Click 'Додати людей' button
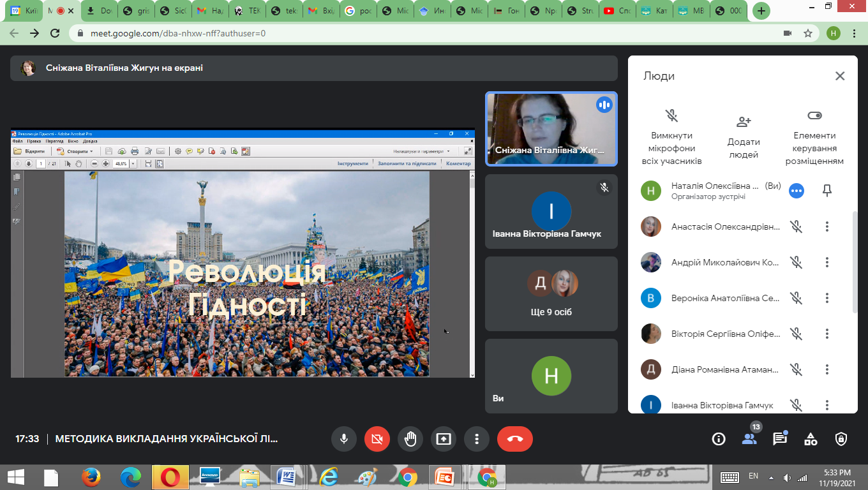Screen dimensions: 868x490 click(744, 137)
